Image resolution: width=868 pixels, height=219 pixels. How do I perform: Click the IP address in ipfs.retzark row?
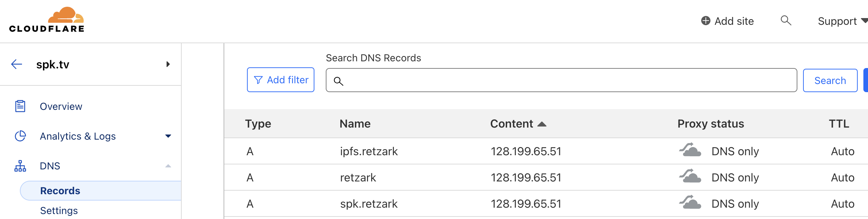pyautogui.click(x=526, y=151)
